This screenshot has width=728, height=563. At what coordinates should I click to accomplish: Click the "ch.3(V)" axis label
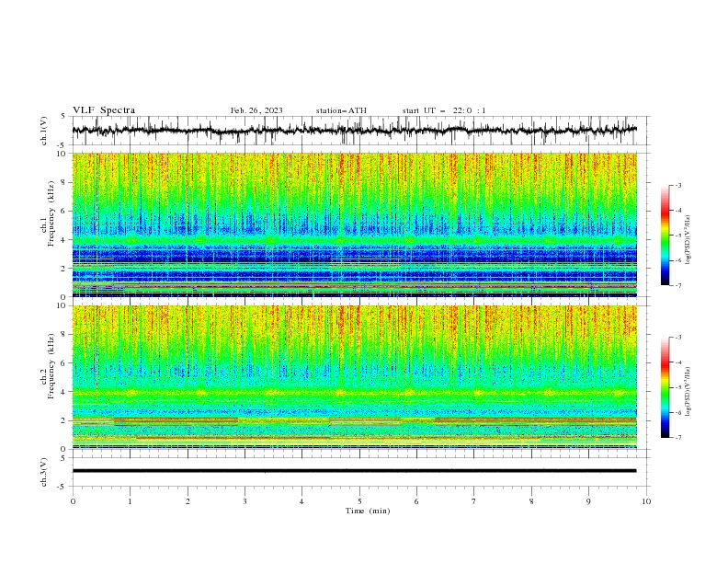click(x=44, y=472)
